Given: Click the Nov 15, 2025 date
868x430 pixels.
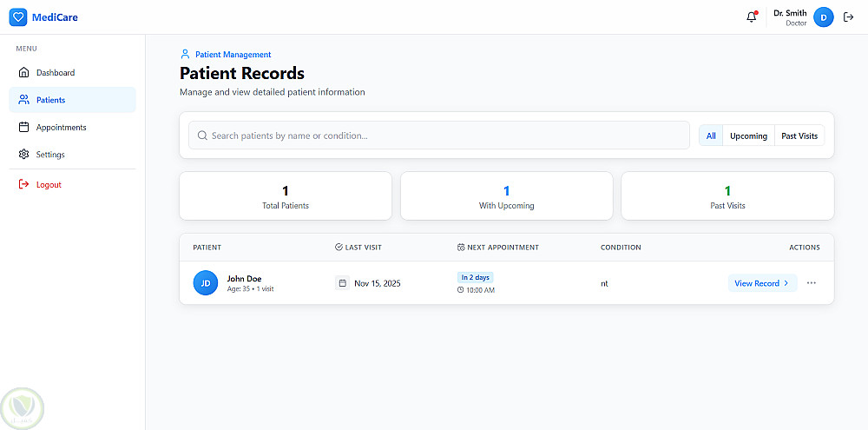Looking at the screenshot, I should [x=378, y=283].
